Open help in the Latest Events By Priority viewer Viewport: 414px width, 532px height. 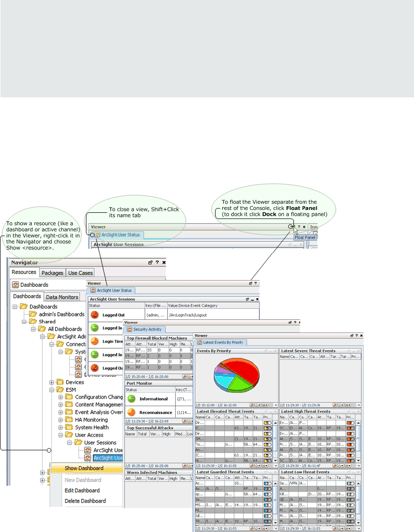tap(357, 335)
